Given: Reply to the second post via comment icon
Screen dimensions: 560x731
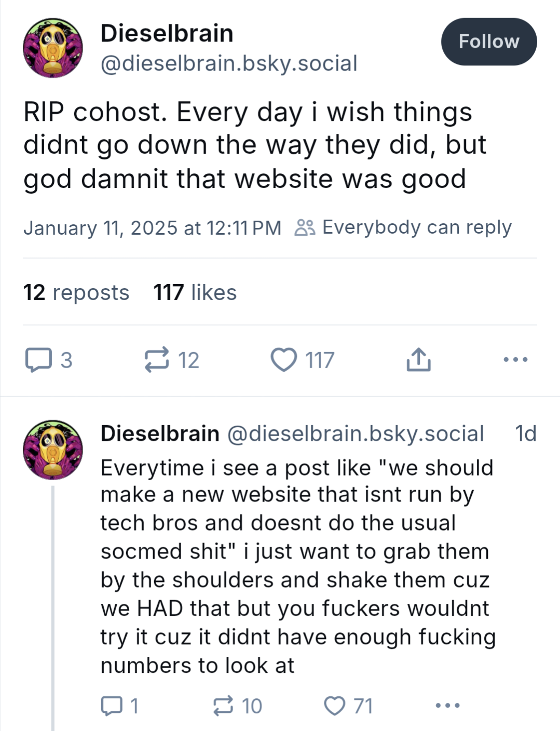Looking at the screenshot, I should (x=110, y=706).
